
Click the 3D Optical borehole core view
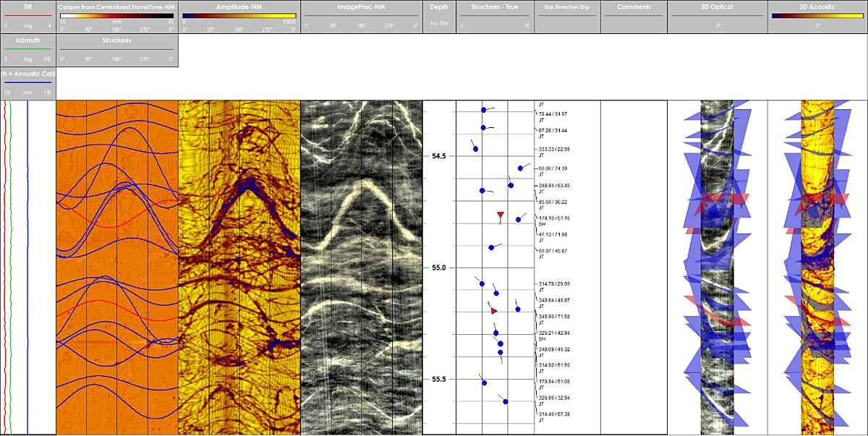point(716,268)
